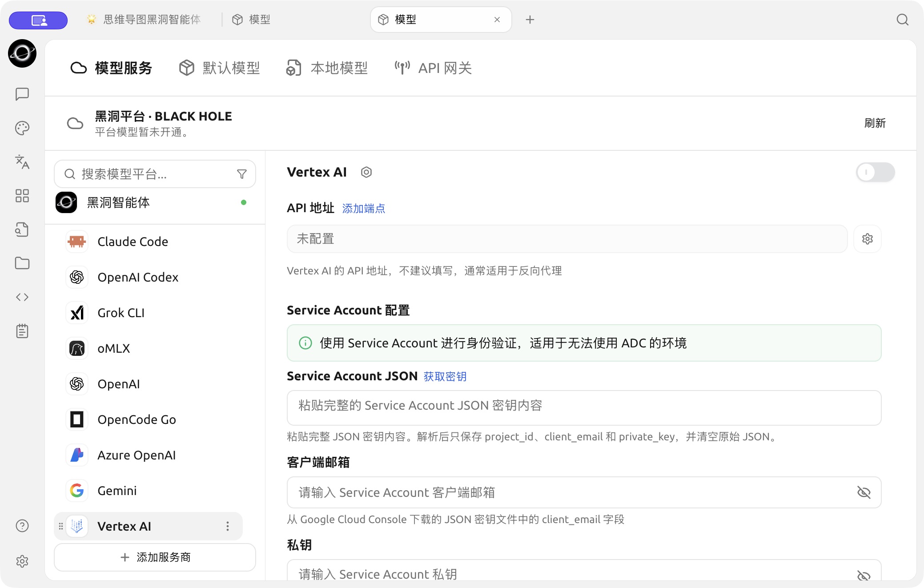
Task: Open the palette icon in left sidebar
Action: tap(22, 128)
